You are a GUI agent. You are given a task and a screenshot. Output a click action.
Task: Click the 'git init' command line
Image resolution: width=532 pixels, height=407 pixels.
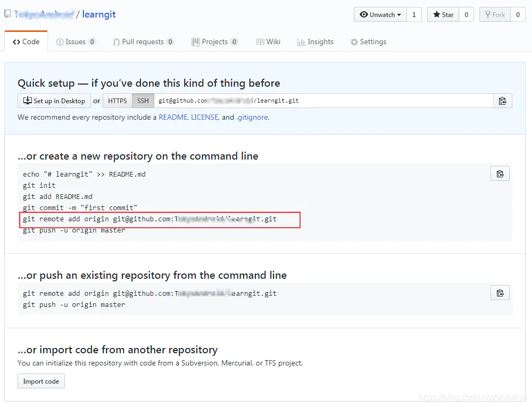pyautogui.click(x=39, y=185)
